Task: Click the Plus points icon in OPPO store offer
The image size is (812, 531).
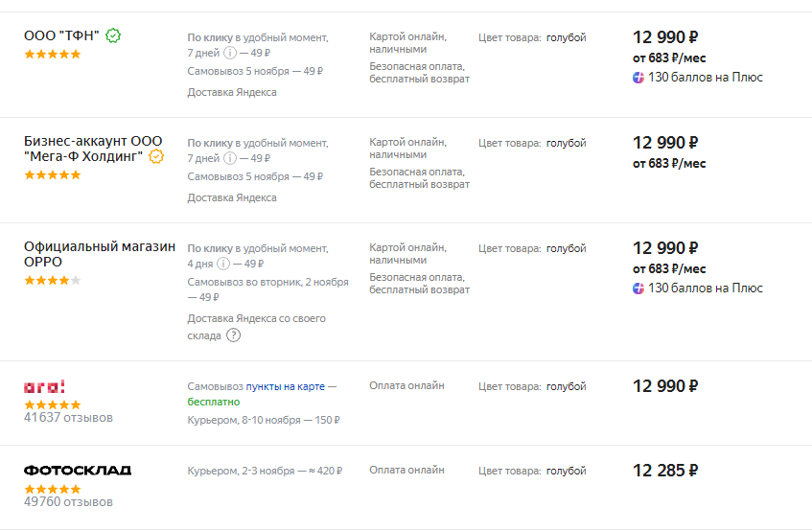Action: (x=638, y=288)
